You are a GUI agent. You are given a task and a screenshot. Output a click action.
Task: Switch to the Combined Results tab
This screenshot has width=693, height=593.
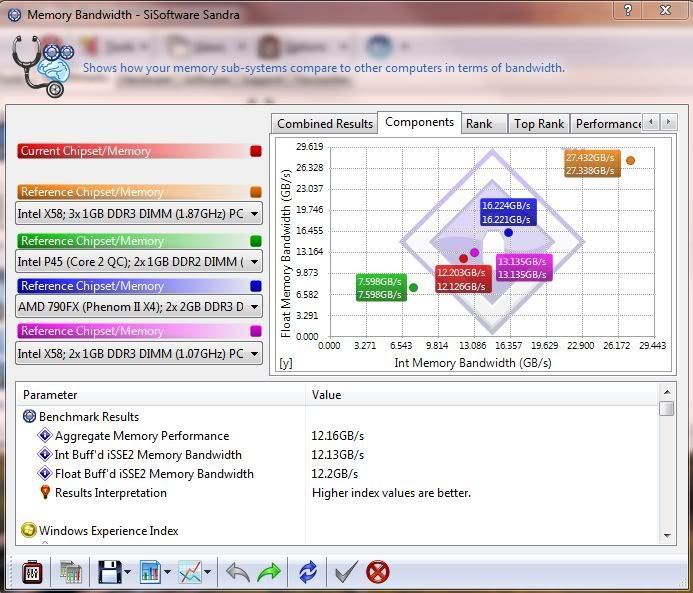pos(325,124)
